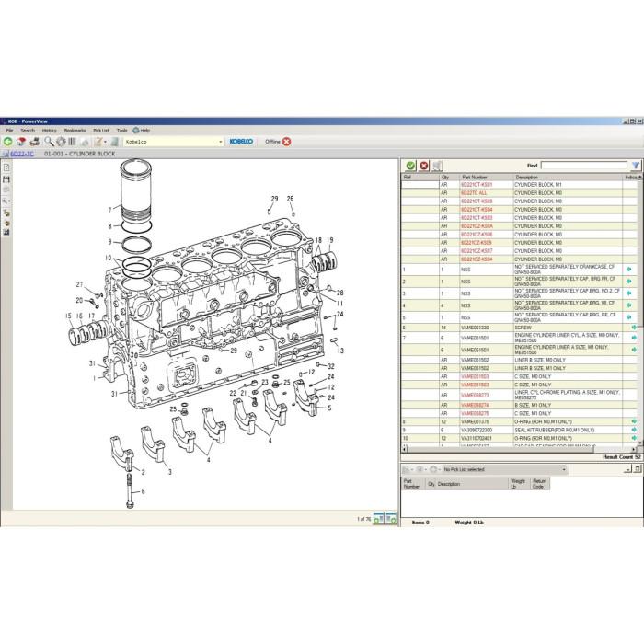
Task: Click the parts list scroll up arrow
Action: (640, 177)
